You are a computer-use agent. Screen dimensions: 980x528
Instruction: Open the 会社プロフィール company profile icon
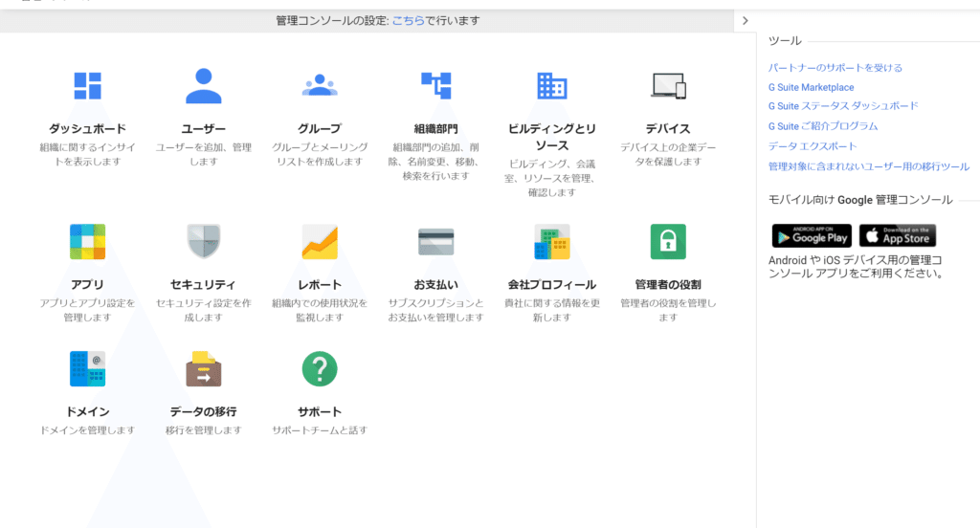coord(552,242)
